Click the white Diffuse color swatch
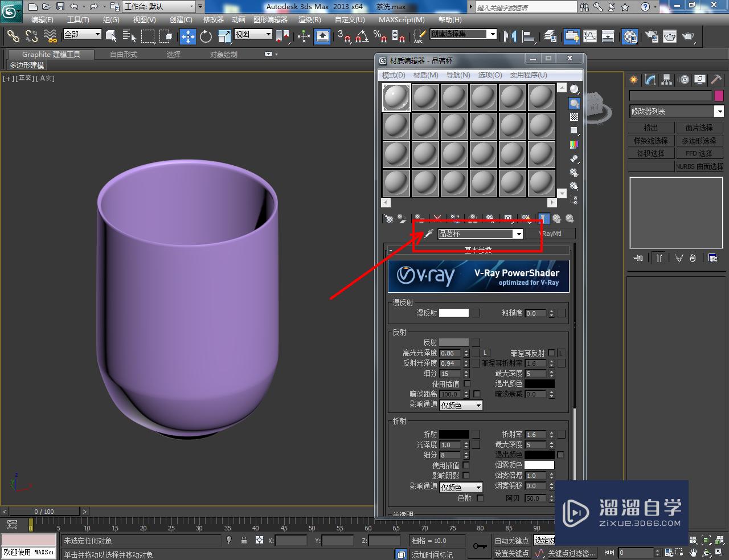This screenshot has height=560, width=729. click(454, 313)
